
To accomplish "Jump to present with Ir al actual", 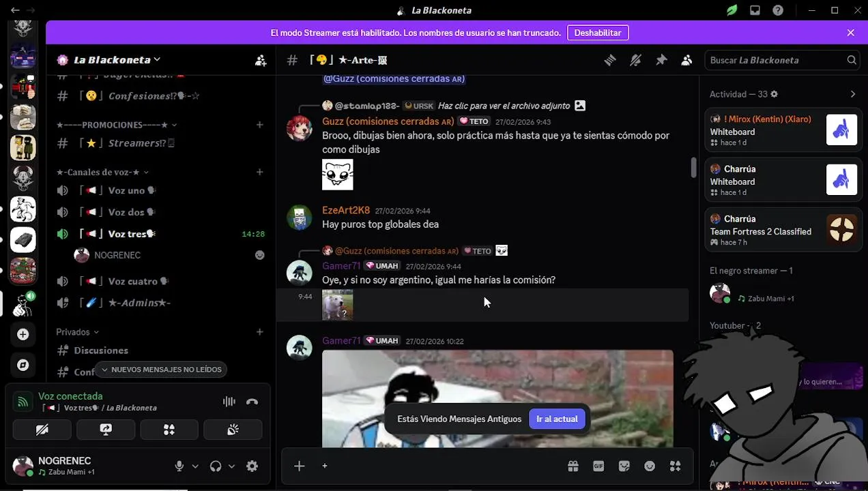I will click(557, 419).
